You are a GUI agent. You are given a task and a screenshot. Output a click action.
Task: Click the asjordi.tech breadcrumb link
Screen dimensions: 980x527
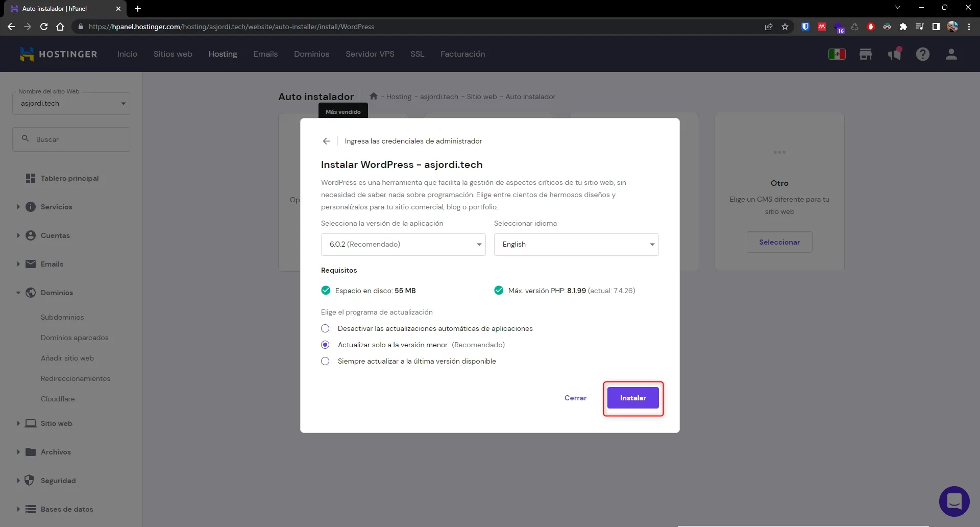pyautogui.click(x=439, y=97)
